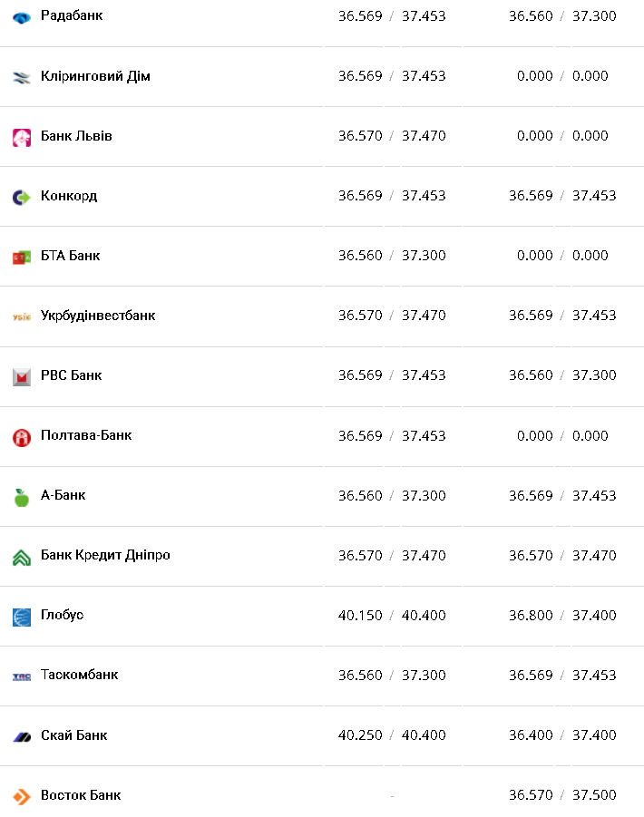Click the Конкорд bank logo icon
Image resolution: width=644 pixels, height=817 pixels.
pos(22,197)
